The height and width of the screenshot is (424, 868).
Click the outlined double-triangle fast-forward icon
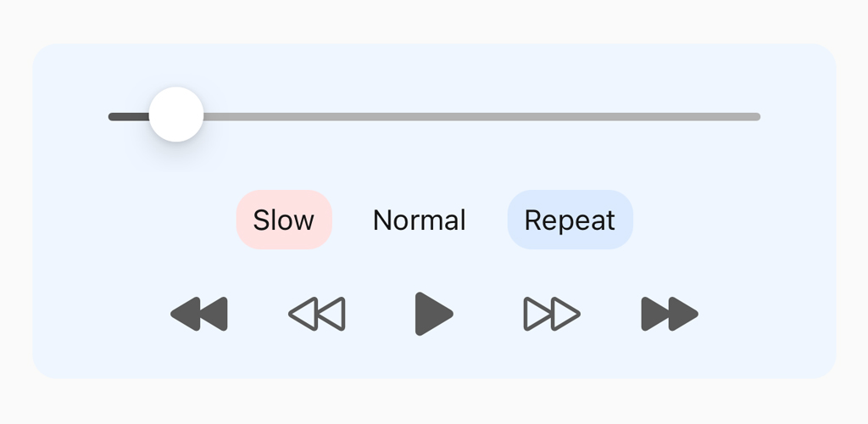pos(552,314)
